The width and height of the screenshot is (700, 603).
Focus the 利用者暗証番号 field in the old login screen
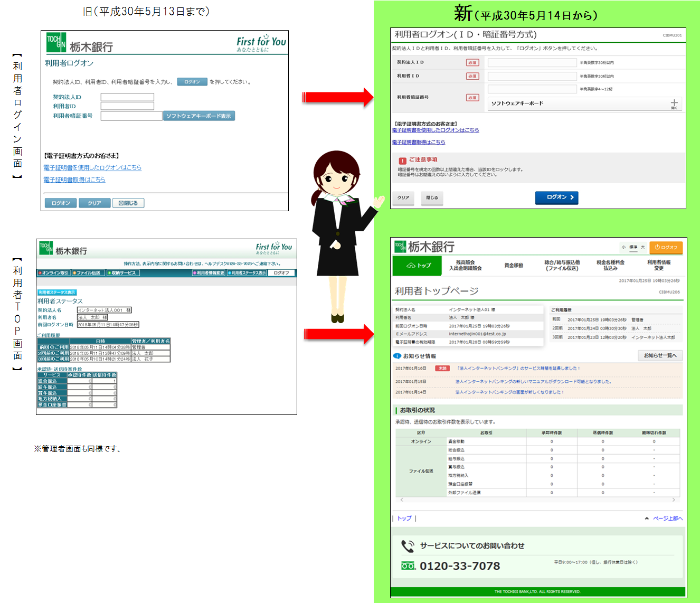coord(131,116)
